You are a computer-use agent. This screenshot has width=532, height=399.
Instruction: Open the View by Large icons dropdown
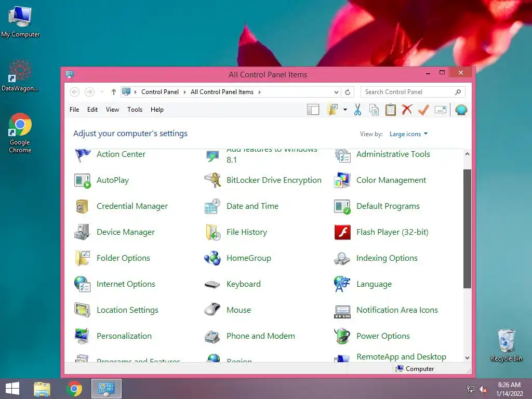[x=408, y=134]
